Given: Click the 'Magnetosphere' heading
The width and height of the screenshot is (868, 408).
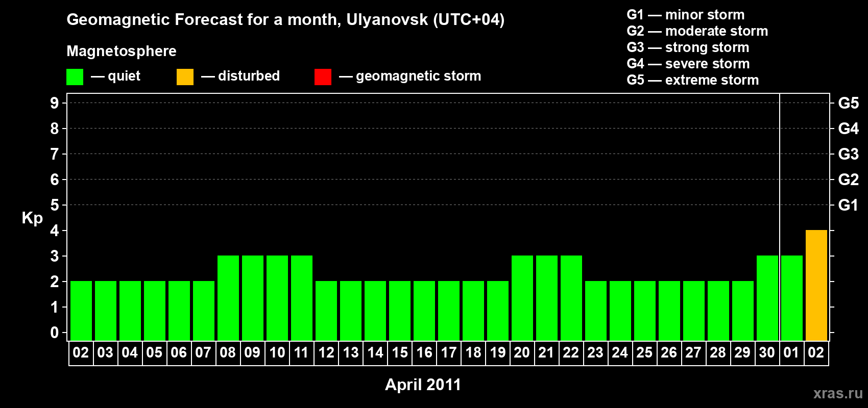Looking at the screenshot, I should tap(122, 51).
